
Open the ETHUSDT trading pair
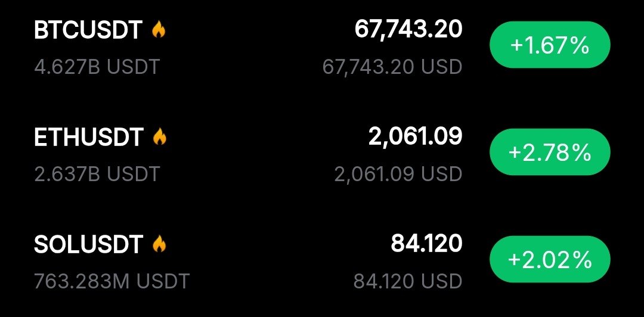click(x=89, y=138)
